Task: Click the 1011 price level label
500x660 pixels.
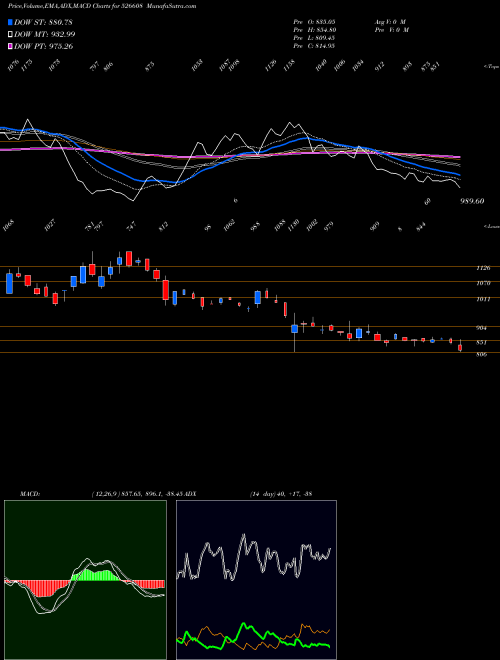Action: [x=483, y=299]
